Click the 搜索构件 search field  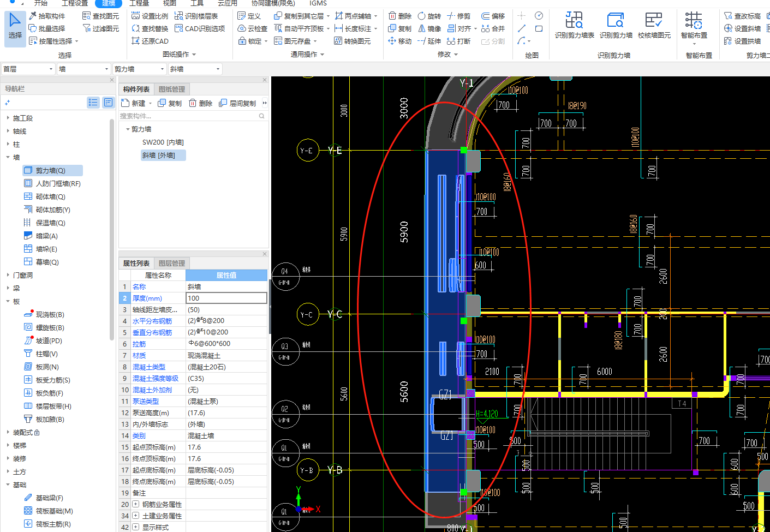pos(193,116)
